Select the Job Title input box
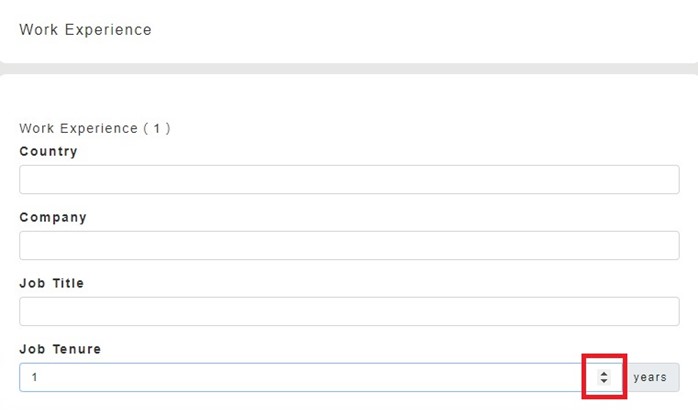 [x=349, y=311]
